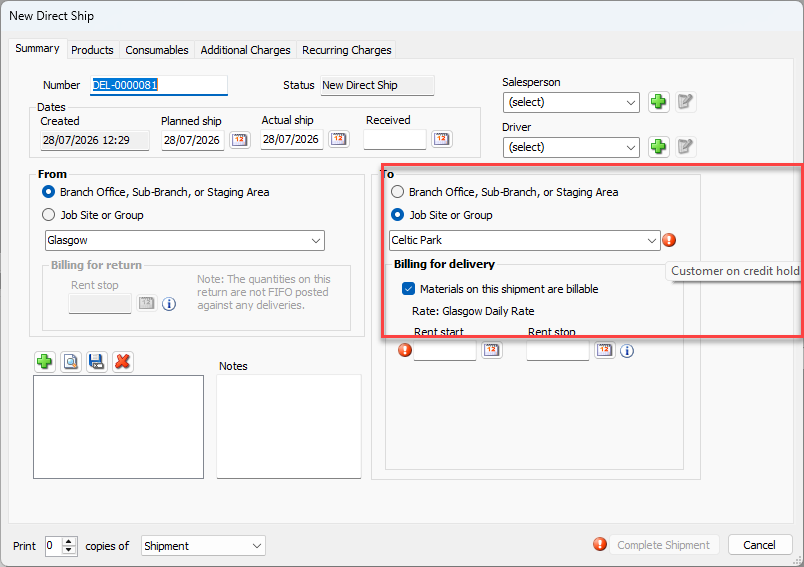Open calendar for Planned ship date

239,140
